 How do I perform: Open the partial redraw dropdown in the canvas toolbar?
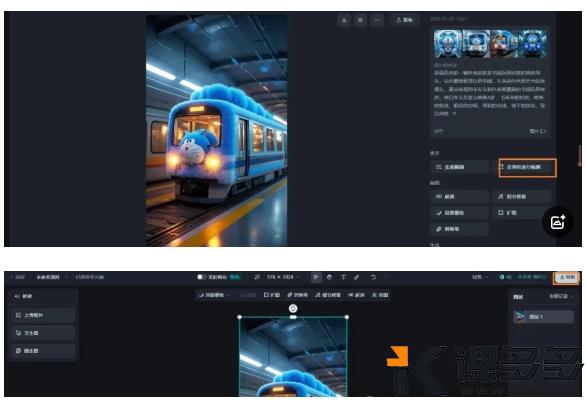(215, 295)
